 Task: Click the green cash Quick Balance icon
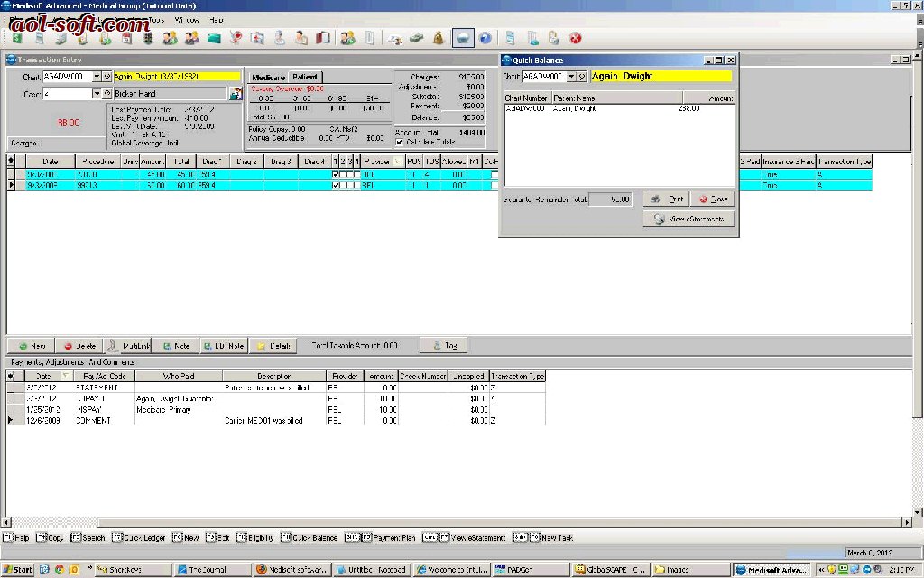418,38
